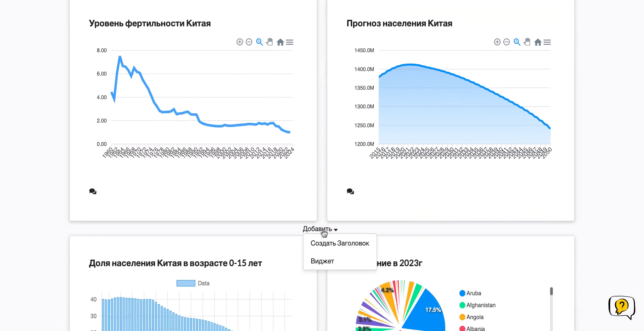Toggle Angola in the pie legend
Screen dimensions: 644x331
coord(472,317)
